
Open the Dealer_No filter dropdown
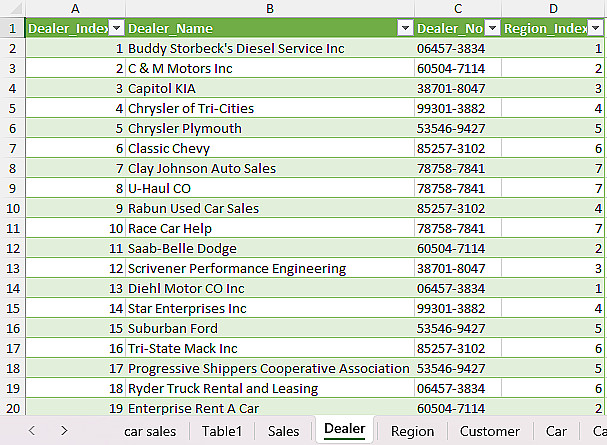[492, 28]
